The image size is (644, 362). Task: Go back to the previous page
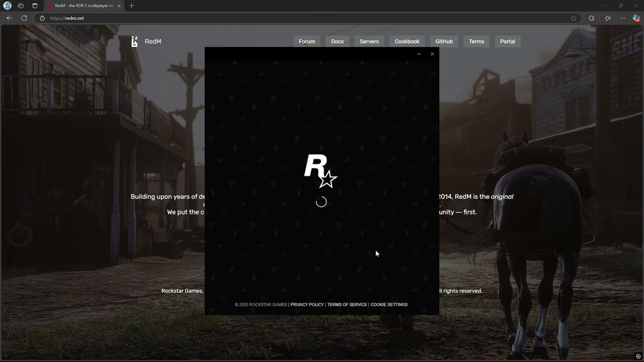pos(9,18)
